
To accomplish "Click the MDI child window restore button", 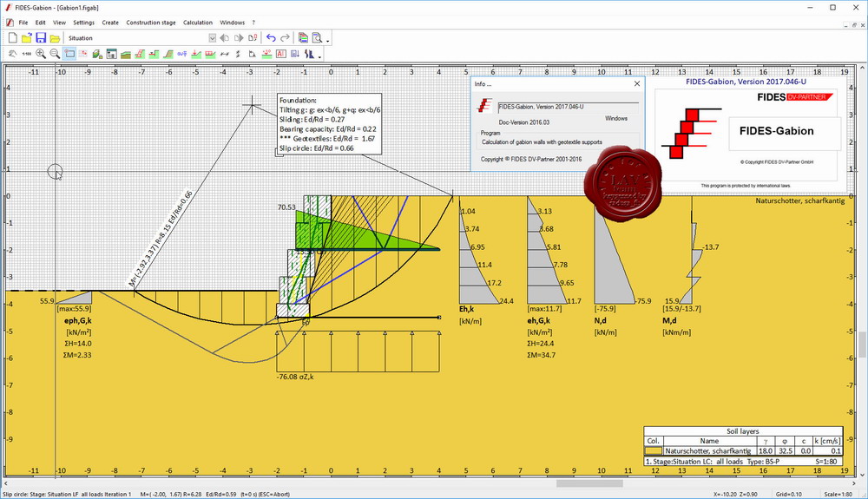I will pos(855,25).
